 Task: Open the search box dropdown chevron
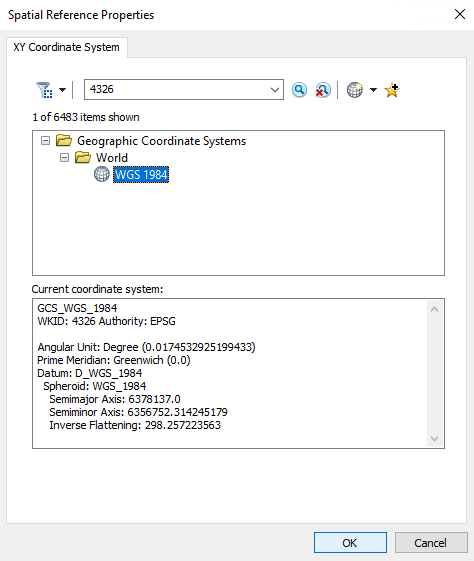[275, 89]
